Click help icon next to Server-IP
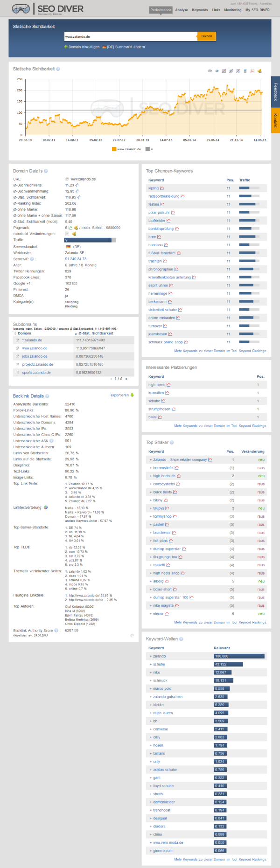Viewport: 280px width, 868px height. (x=31, y=259)
